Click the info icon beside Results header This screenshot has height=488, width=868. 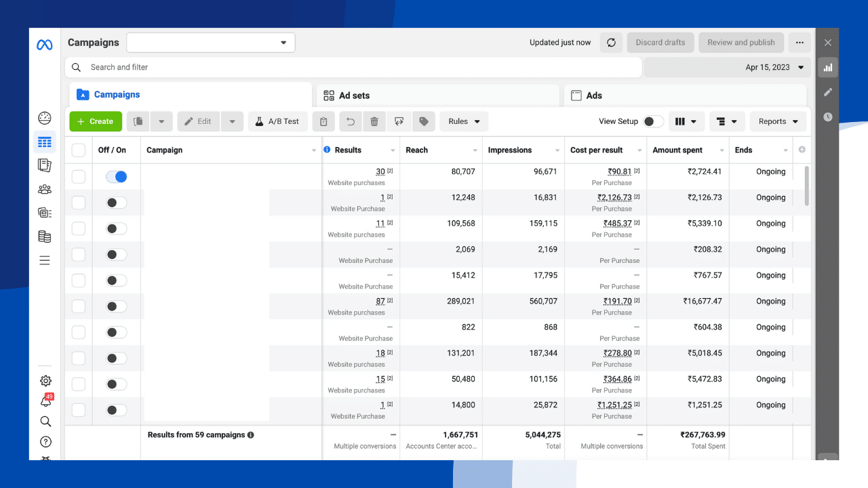point(327,150)
